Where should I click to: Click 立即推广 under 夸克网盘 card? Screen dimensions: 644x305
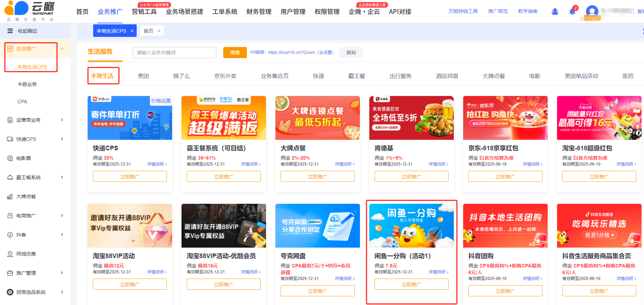[317, 291]
